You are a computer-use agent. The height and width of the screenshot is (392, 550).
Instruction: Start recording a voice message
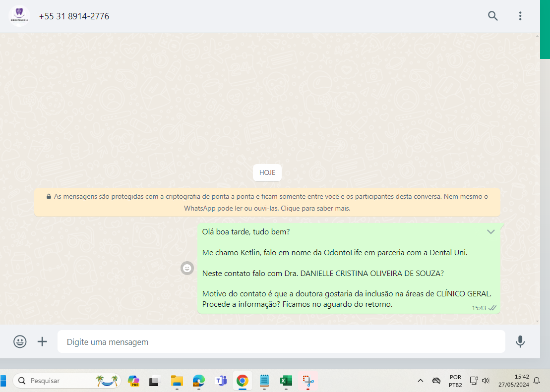520,341
